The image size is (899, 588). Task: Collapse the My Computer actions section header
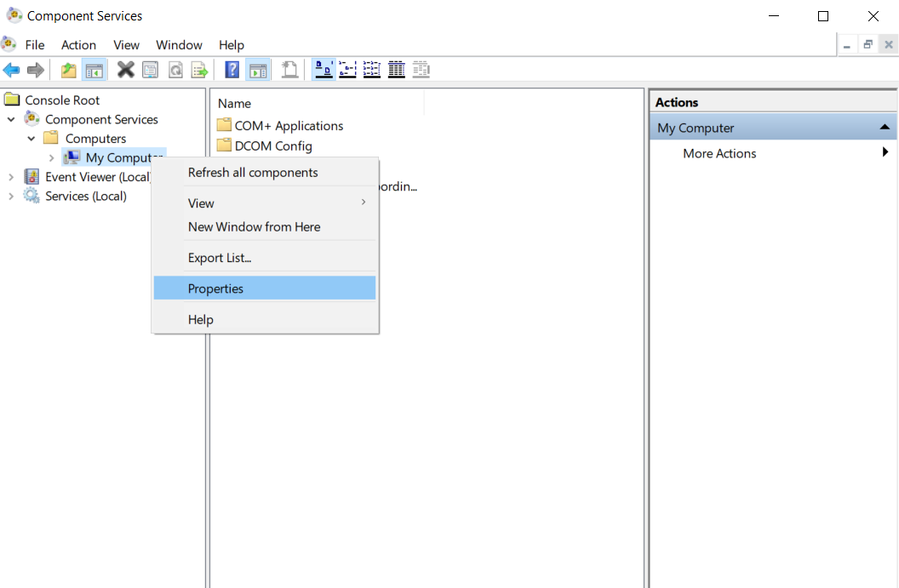click(x=885, y=128)
